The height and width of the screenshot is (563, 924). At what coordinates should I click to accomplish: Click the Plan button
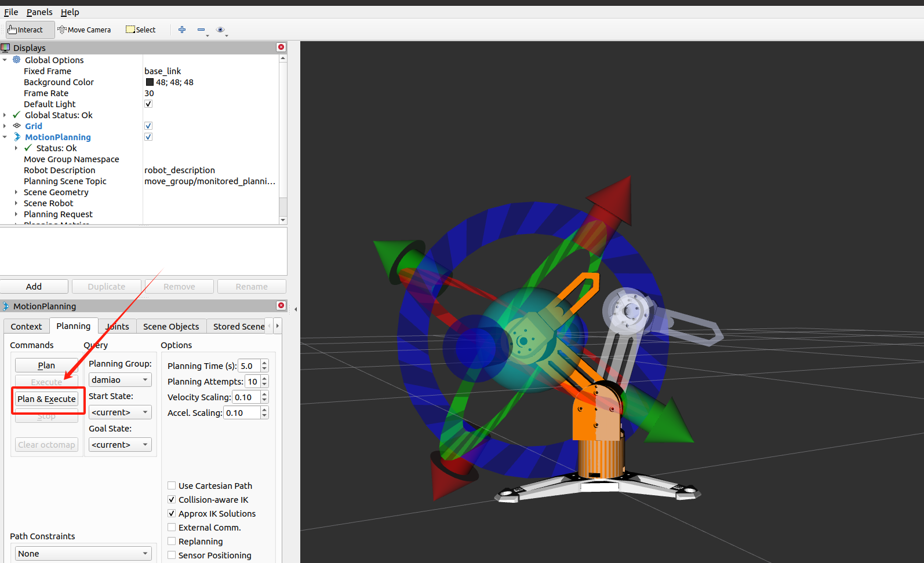[x=46, y=365]
